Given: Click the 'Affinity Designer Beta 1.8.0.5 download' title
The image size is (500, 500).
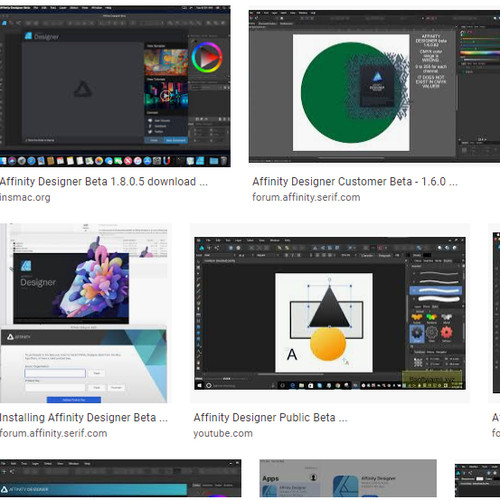Looking at the screenshot, I should click(104, 182).
